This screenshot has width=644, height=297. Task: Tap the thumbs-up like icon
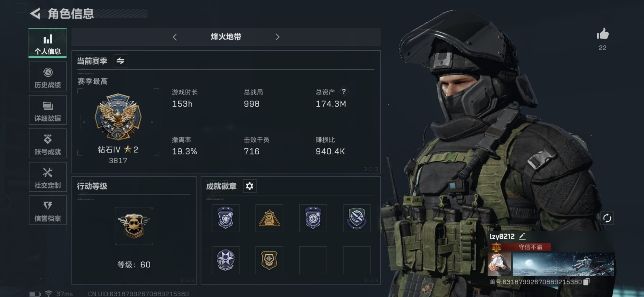point(603,34)
